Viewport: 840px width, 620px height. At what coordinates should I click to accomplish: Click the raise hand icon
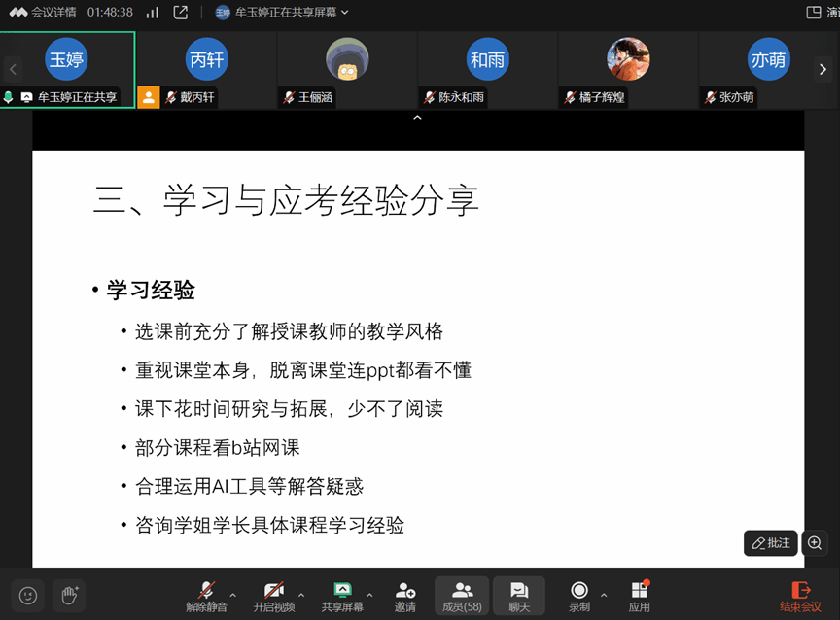(x=68, y=596)
